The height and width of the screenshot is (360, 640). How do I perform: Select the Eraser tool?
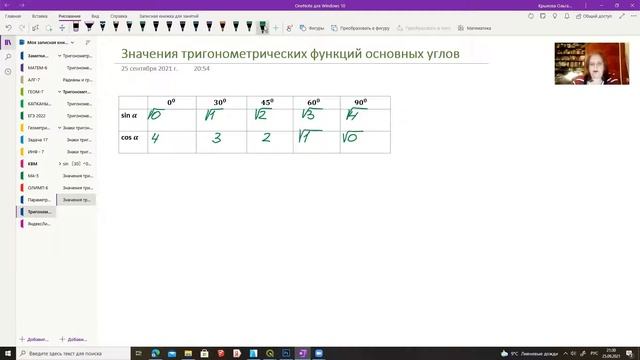tap(76, 27)
